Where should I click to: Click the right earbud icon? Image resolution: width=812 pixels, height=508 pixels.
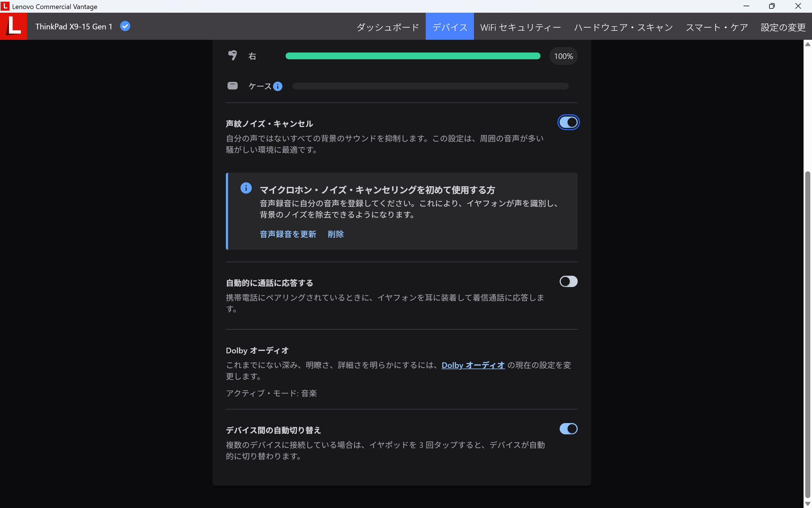point(233,55)
